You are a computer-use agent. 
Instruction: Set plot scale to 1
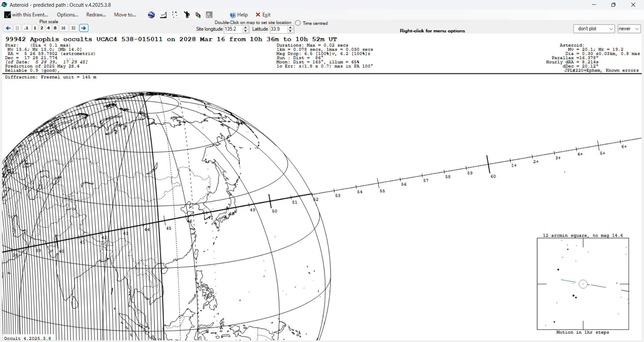(x=35, y=28)
